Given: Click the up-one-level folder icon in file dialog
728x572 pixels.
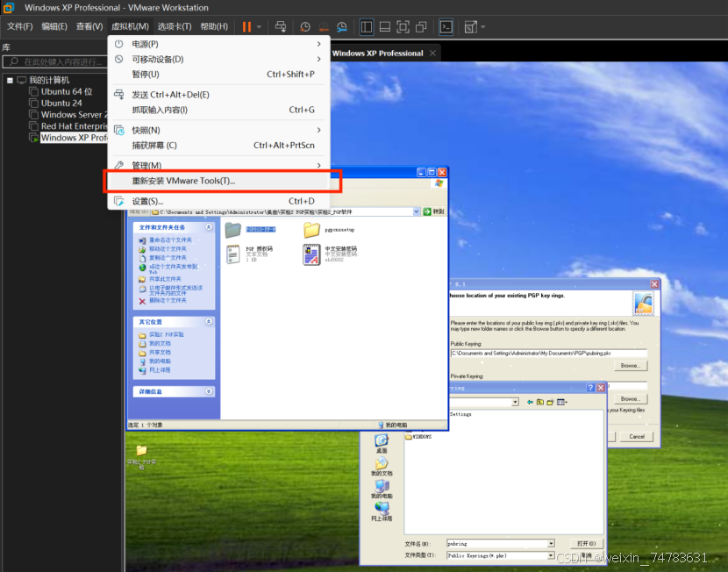Looking at the screenshot, I should click(x=540, y=402).
